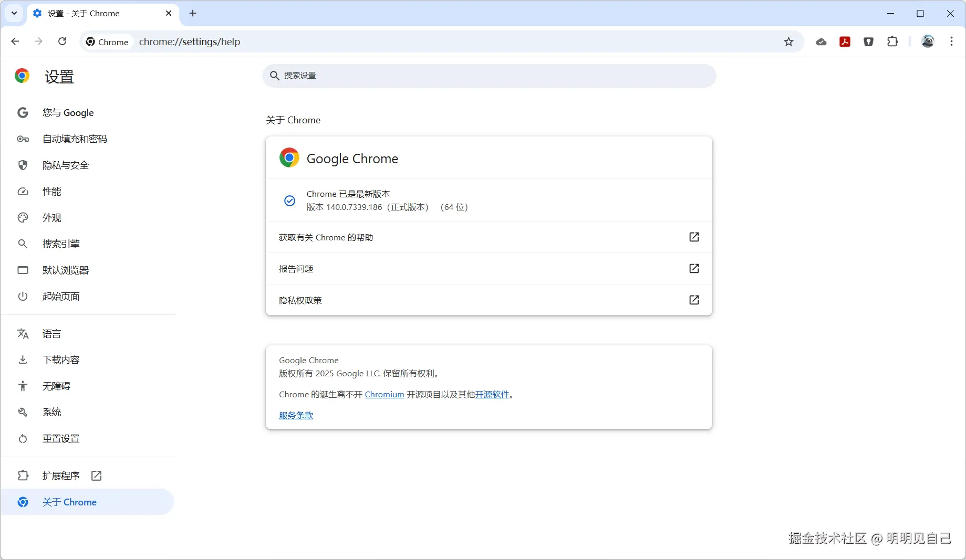The height and width of the screenshot is (560, 966).
Task: Open the tab search dropdown arrow
Action: point(14,13)
